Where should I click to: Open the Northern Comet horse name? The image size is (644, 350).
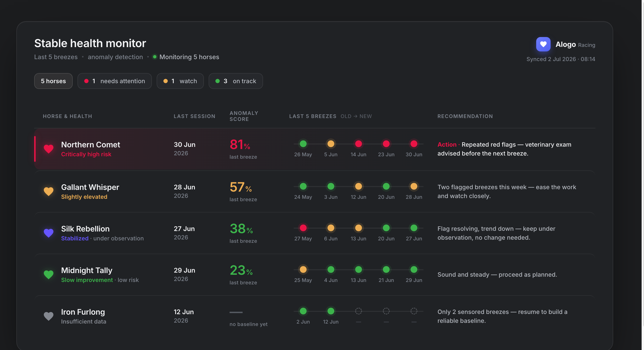[90, 144]
